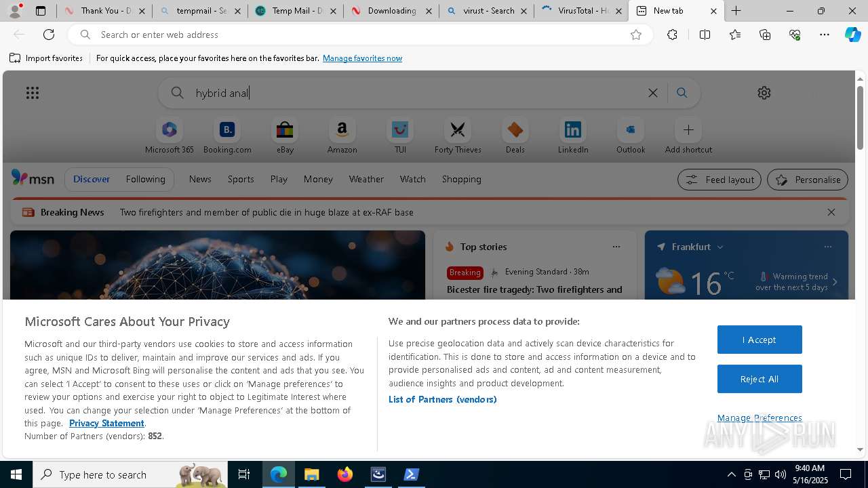Open the Watch section
Image resolution: width=868 pixels, height=488 pixels.
[413, 180]
